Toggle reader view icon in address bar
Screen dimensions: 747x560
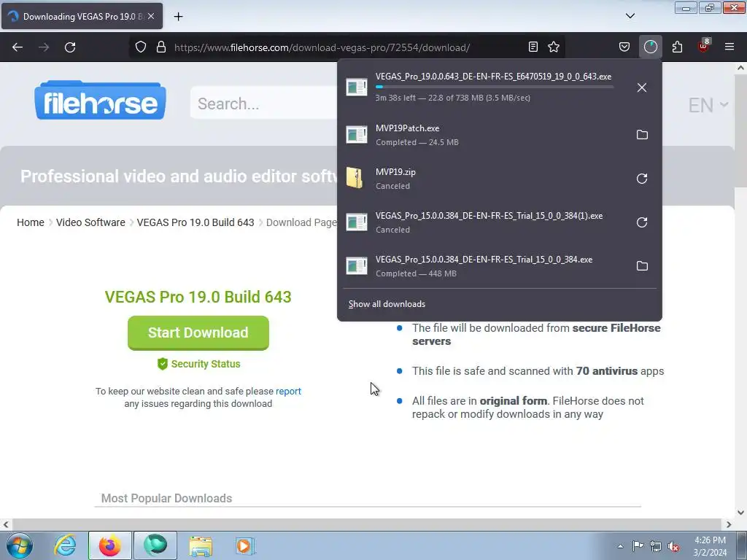click(x=533, y=47)
